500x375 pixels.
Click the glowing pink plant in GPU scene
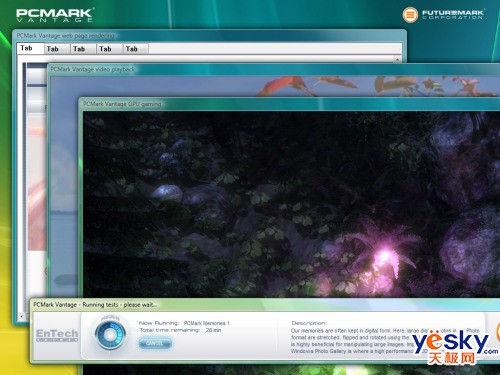coord(383,258)
